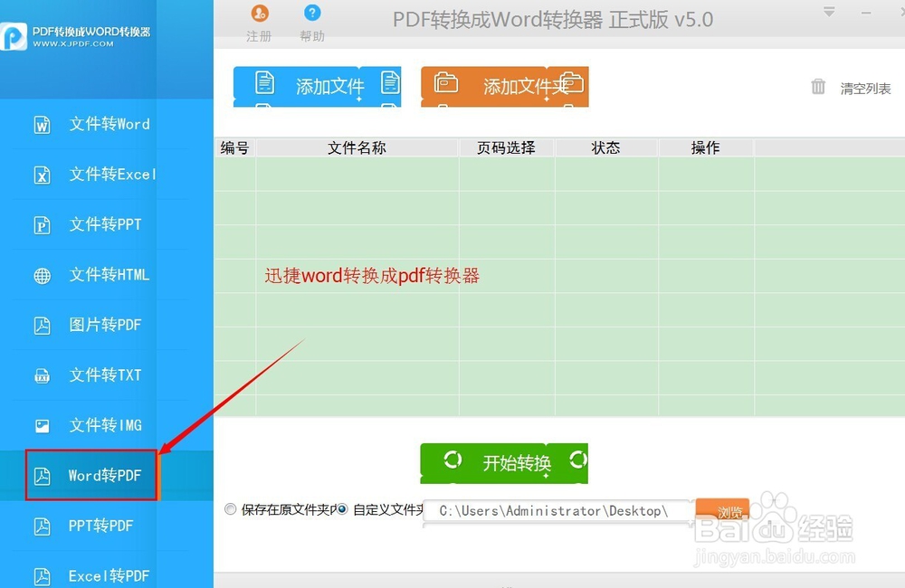The image size is (905, 588).
Task: Select the 文件转Word conversion mode icon
Action: 43,124
